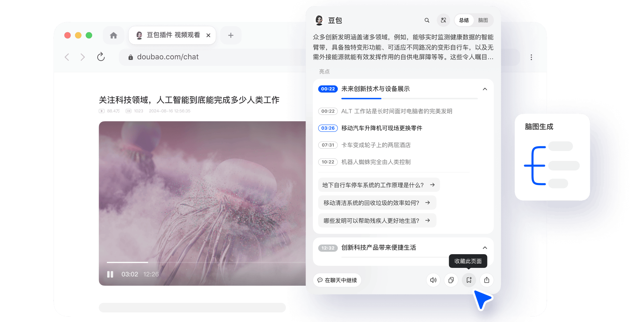The image size is (644, 322).
Task: Click the video progress bar
Action: pos(206,262)
